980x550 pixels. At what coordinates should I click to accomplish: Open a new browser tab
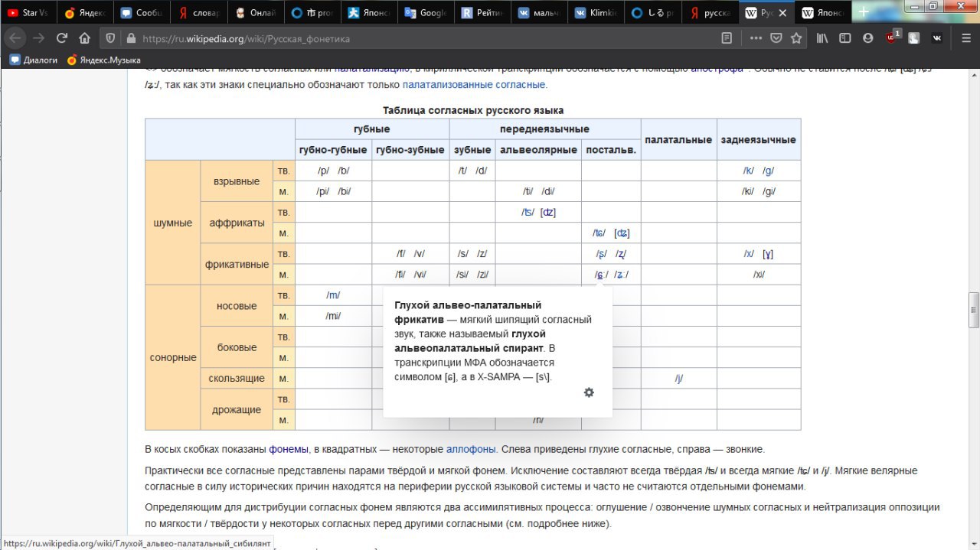click(864, 12)
